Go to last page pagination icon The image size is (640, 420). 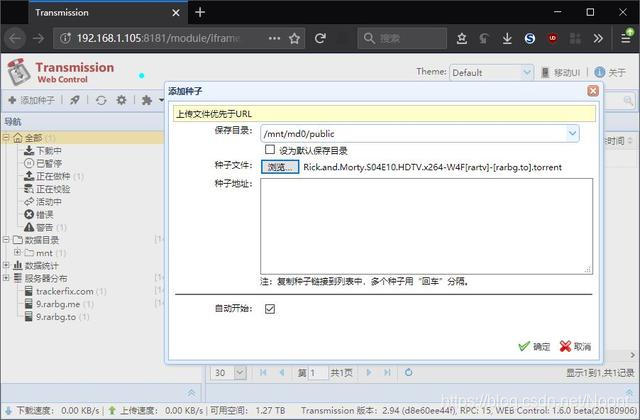pyautogui.click(x=387, y=372)
